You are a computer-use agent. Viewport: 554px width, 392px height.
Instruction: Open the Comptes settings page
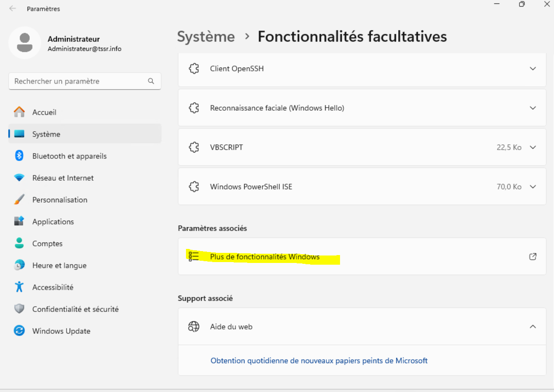(47, 244)
